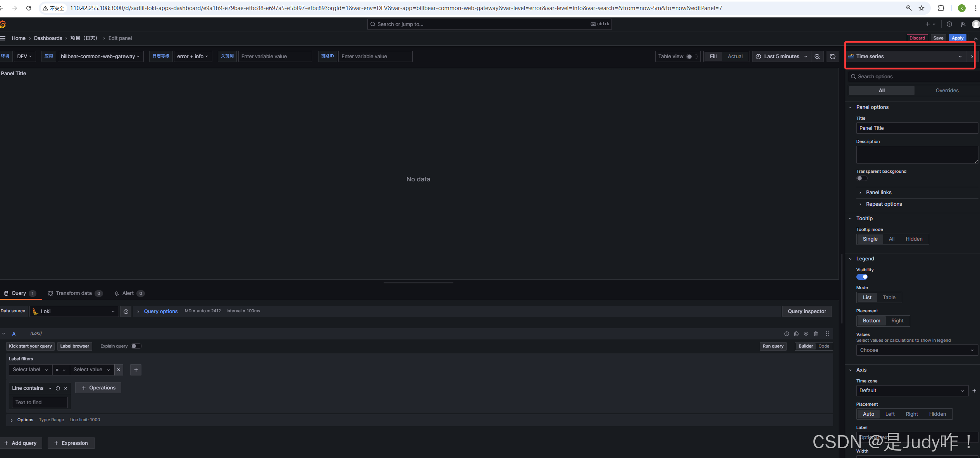Switch to the Transform data tab

pyautogui.click(x=74, y=293)
